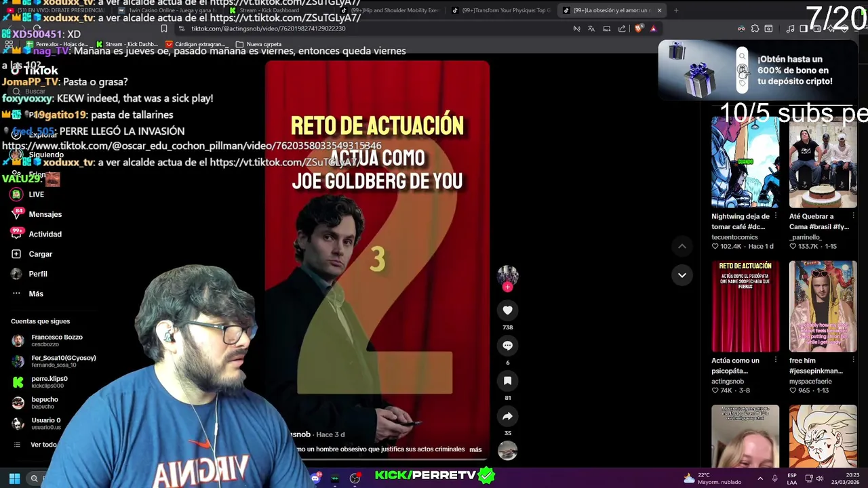Toggle the browser sidebar panel icon

click(x=804, y=28)
